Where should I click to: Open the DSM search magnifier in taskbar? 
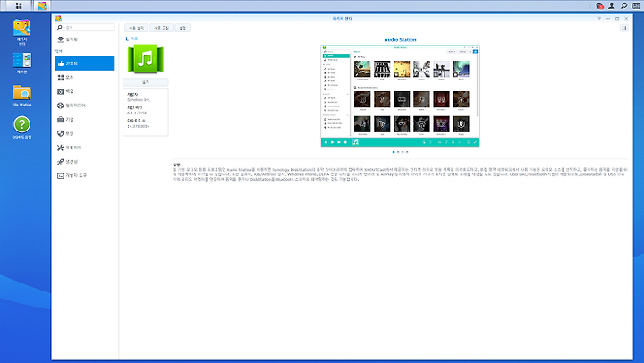click(x=624, y=5)
